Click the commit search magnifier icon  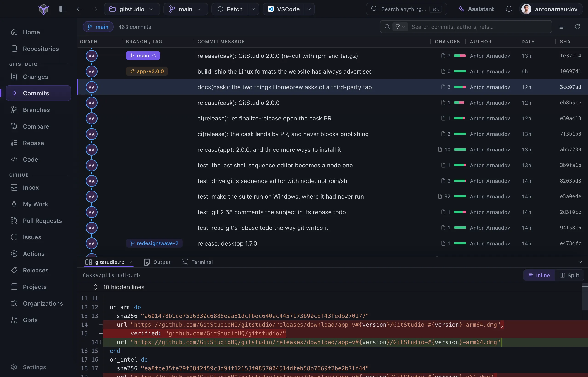pos(387,27)
